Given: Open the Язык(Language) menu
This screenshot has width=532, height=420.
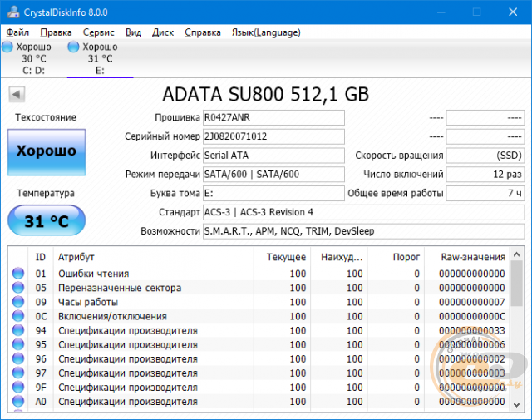Looking at the screenshot, I should pos(266,32).
